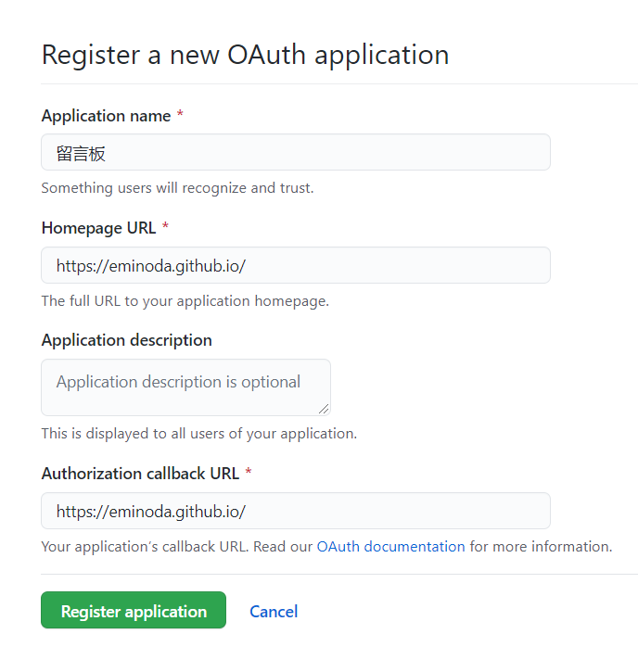
Task: Click the Homepage URL label
Action: 98,228
